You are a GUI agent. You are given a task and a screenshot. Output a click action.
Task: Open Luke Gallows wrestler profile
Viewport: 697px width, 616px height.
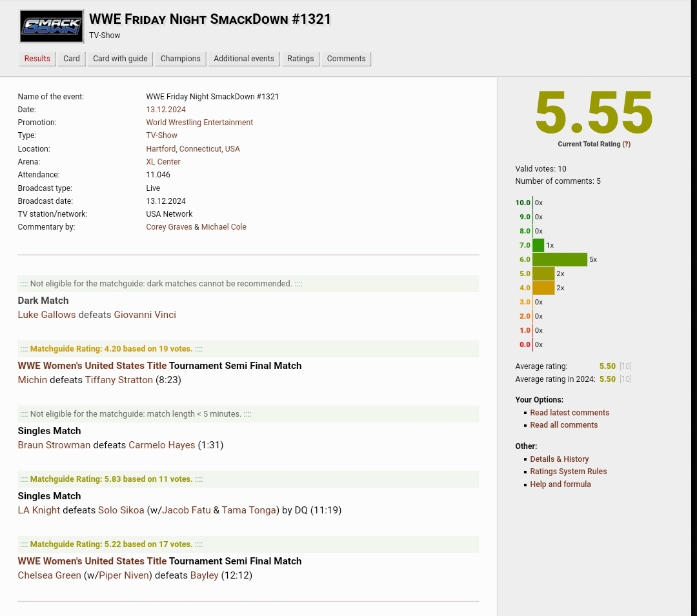(x=46, y=314)
